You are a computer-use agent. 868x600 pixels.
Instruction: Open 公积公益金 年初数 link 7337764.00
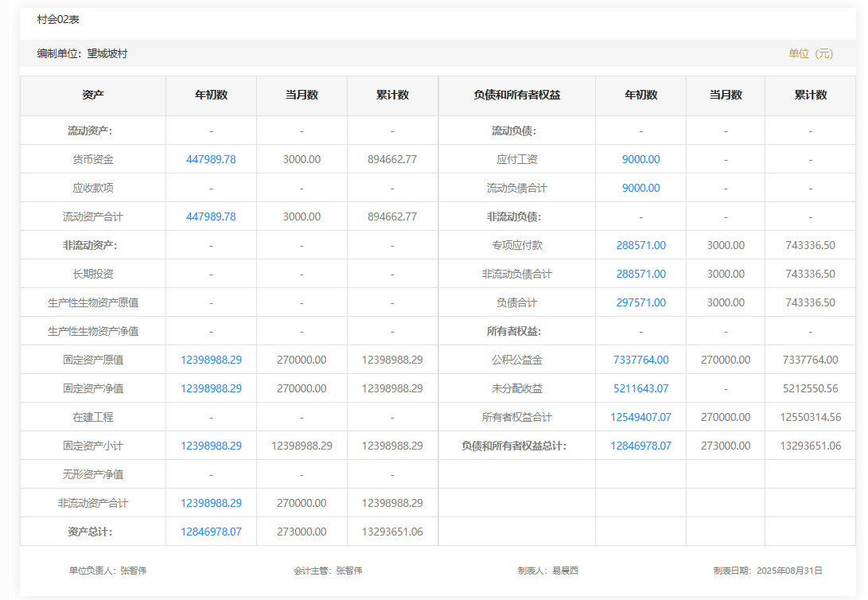(640, 360)
